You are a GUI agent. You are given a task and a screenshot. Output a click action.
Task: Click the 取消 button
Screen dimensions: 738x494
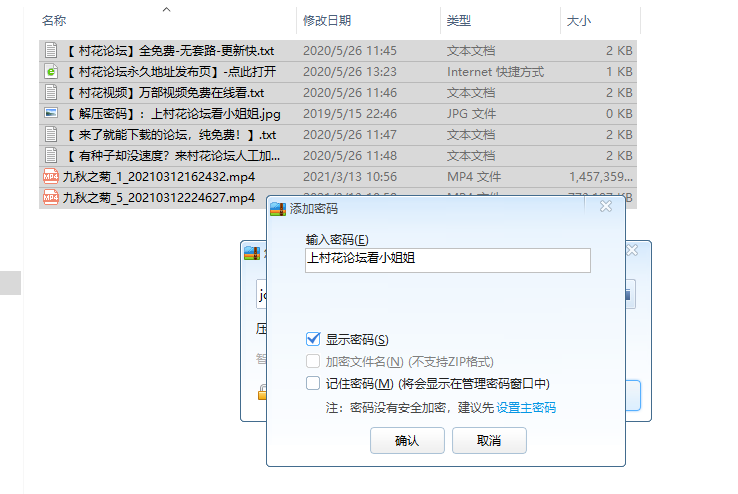(489, 440)
